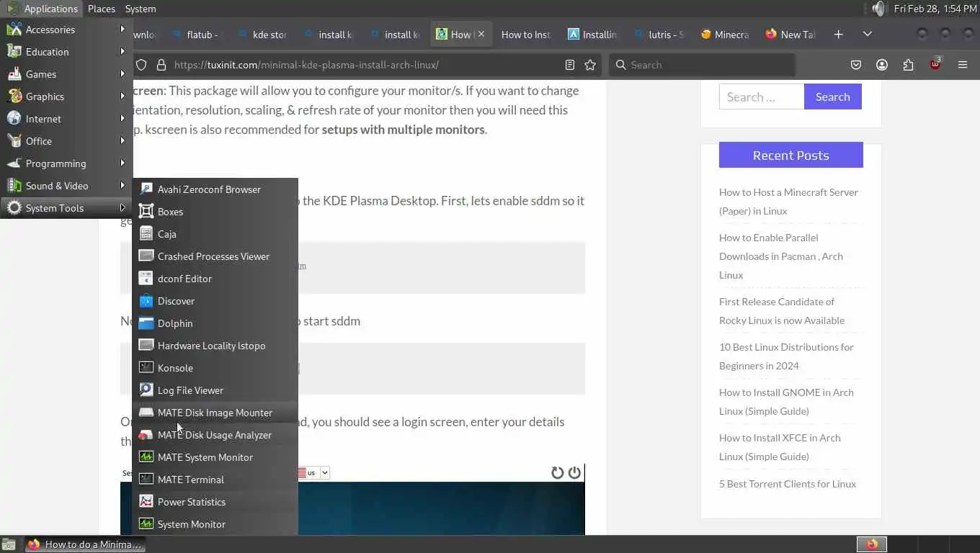Switch to the Installin tab
Viewport: 980px width, 553px height.
click(592, 35)
